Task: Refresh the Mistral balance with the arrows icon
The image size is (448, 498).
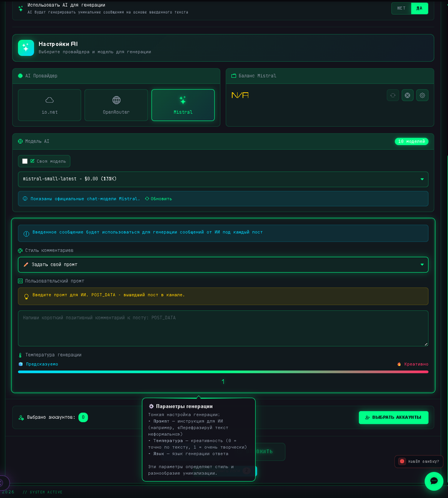Action: click(393, 95)
